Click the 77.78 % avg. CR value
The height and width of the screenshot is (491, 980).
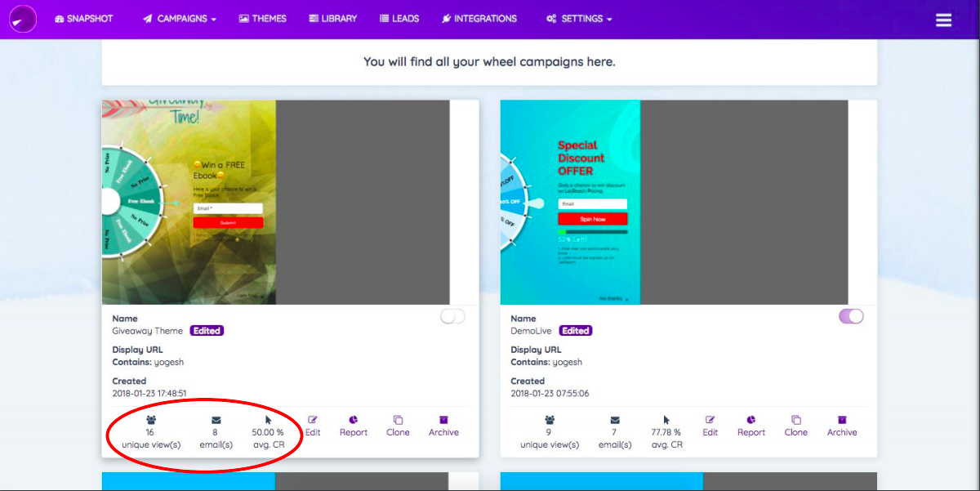[666, 432]
